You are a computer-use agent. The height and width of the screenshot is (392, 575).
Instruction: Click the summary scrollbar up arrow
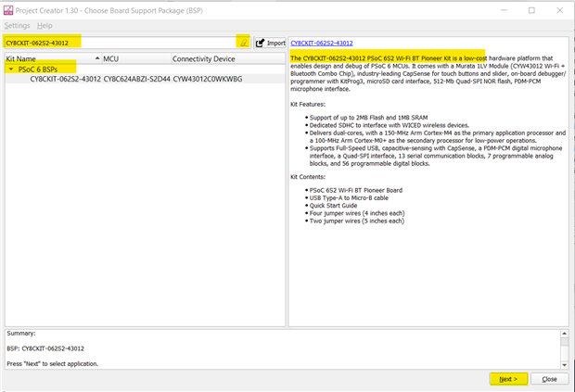pyautogui.click(x=565, y=333)
